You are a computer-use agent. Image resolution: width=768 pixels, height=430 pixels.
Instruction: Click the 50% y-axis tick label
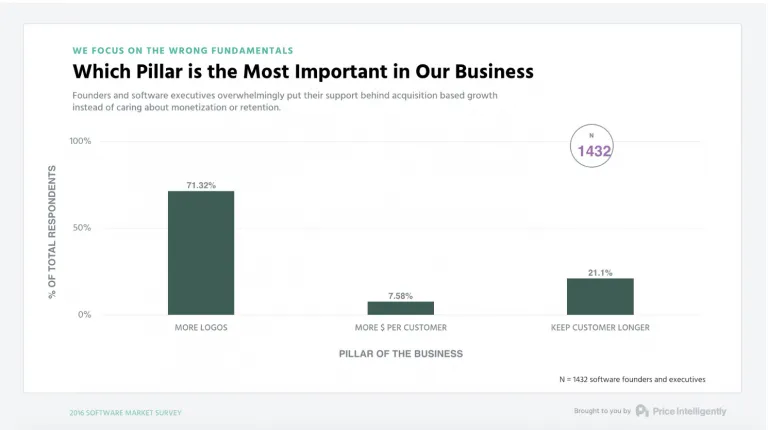82,228
